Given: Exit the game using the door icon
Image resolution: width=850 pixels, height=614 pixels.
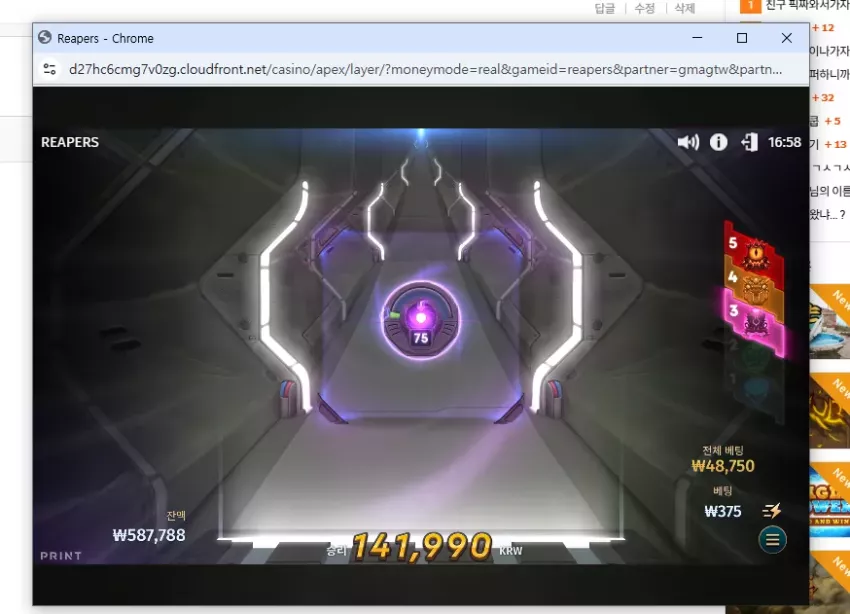Looking at the screenshot, I should 749,143.
